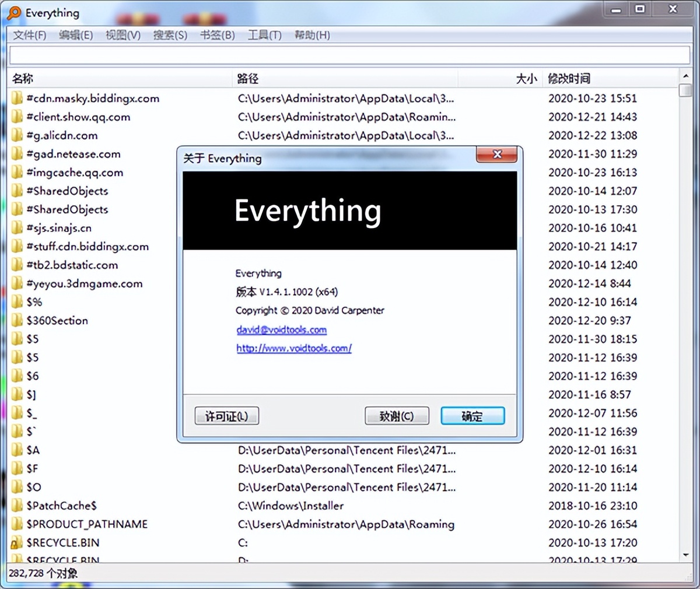Screen dimensions: 700x589
Task: Select the $O folder icon
Action: pyautogui.click(x=17, y=487)
